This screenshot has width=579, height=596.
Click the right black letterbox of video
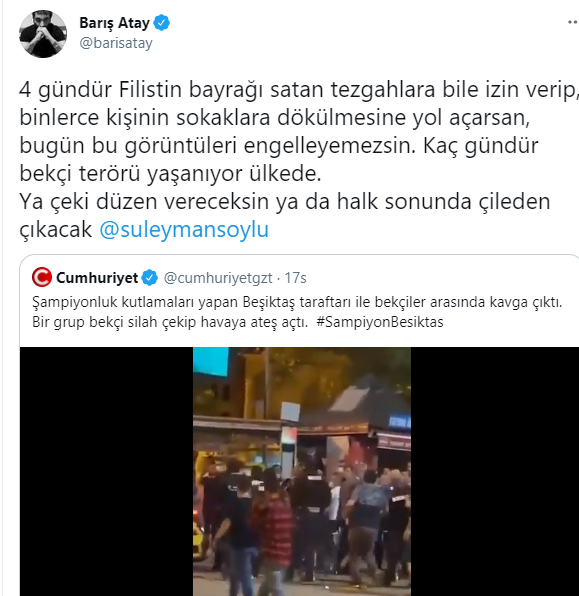495,471
